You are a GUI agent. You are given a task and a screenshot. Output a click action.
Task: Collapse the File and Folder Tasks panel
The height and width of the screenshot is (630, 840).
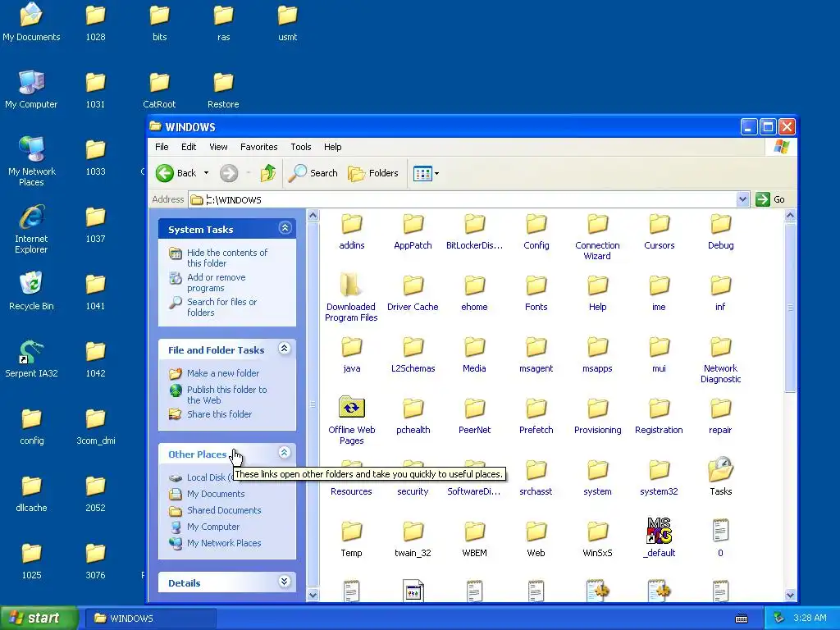point(285,349)
